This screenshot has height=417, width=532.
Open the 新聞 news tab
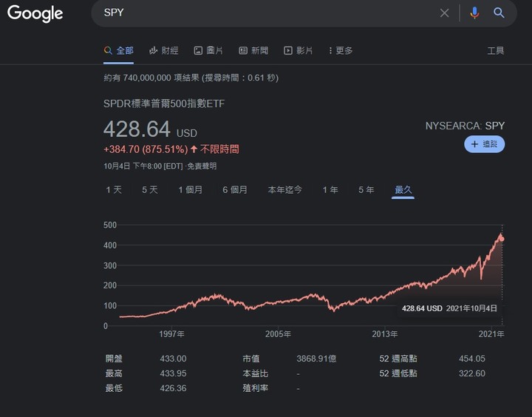click(x=253, y=50)
